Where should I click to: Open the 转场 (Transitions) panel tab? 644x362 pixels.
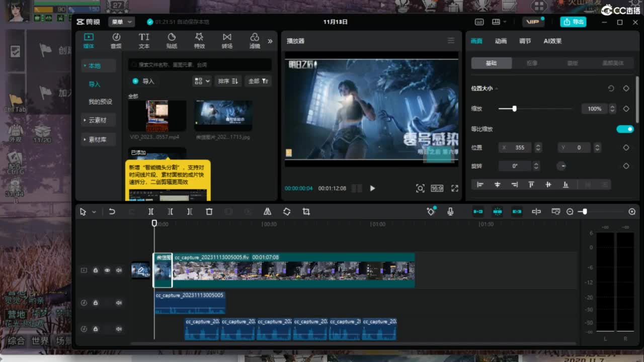pos(227,41)
